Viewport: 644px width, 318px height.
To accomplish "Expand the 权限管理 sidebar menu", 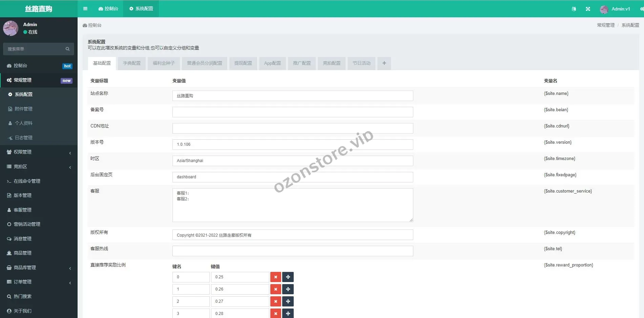I will [x=39, y=152].
